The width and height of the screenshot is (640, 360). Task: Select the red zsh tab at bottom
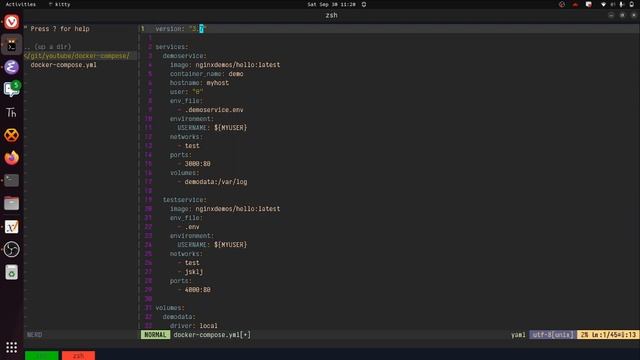[78, 356]
